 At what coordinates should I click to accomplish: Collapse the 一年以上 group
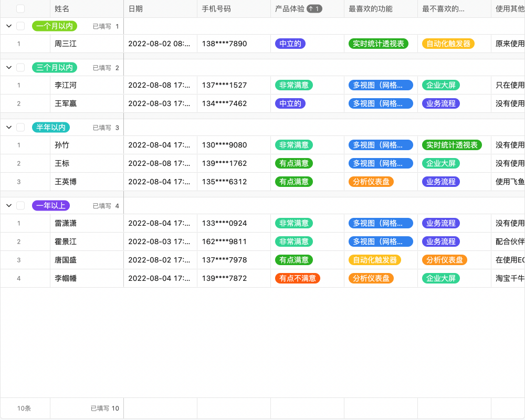(x=8, y=205)
